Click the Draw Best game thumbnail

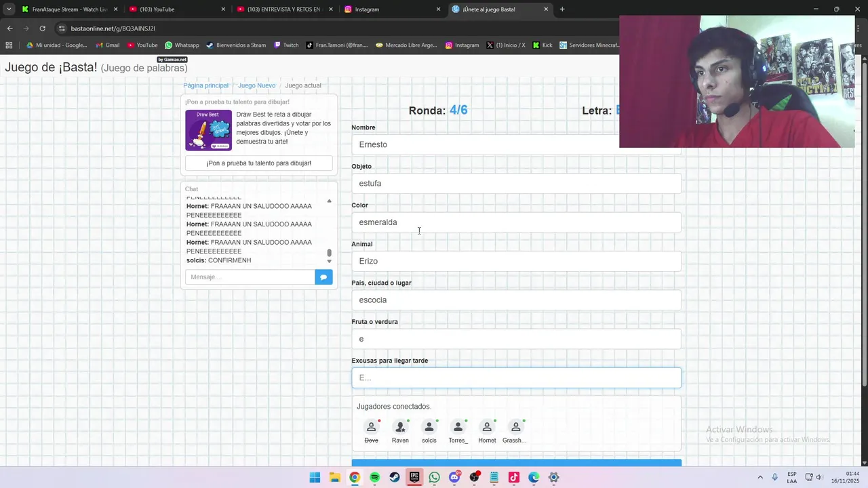click(208, 130)
